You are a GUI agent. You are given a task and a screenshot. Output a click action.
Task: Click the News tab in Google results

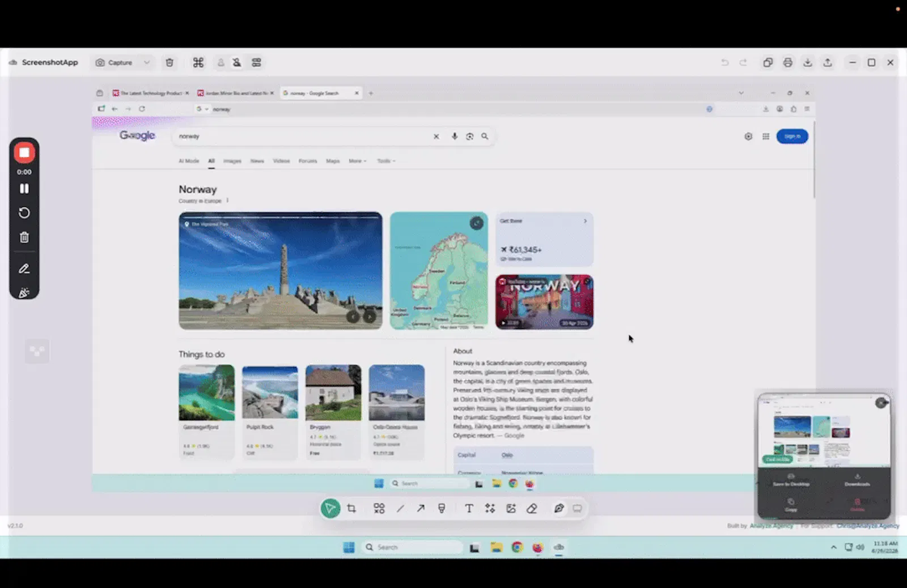257,161
